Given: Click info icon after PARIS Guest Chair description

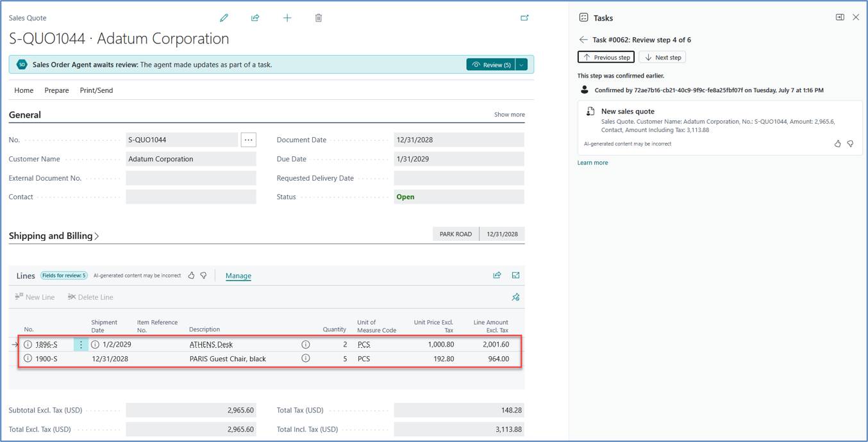Looking at the screenshot, I should coord(306,359).
